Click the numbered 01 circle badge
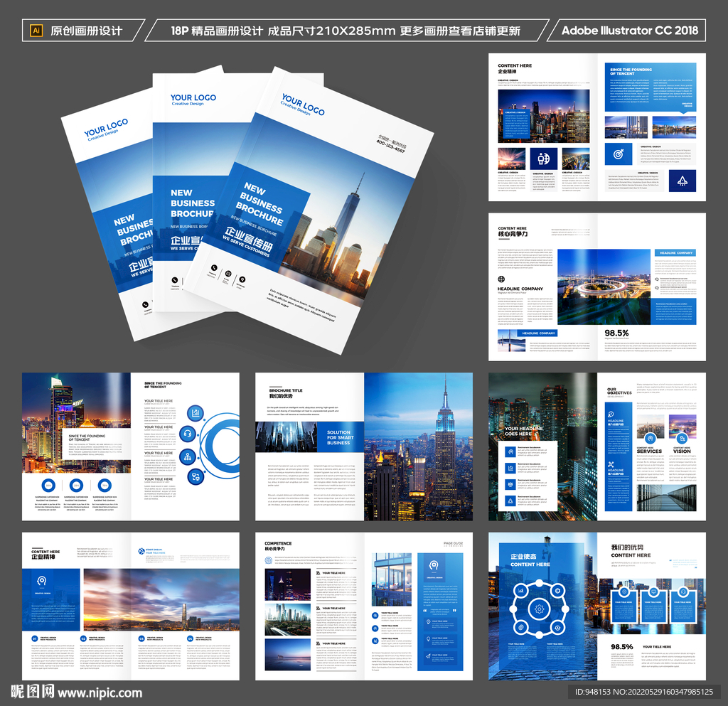The height and width of the screenshot is (706, 728). point(34,638)
